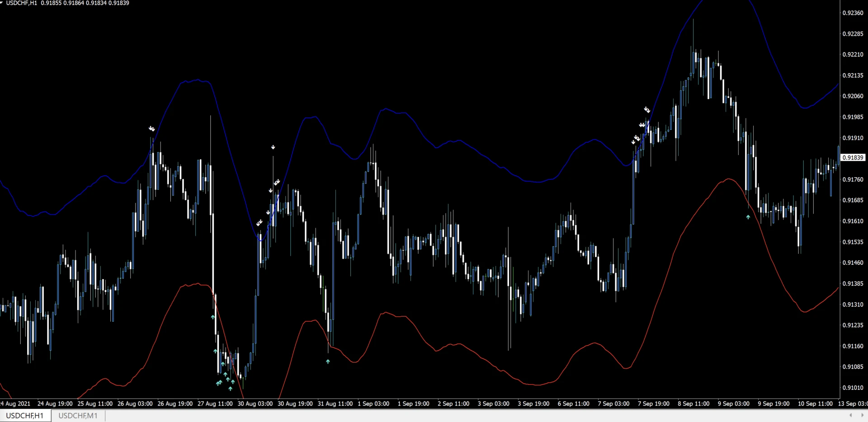The image size is (868, 422).
Task: Click the cyan buy arrow near 9 Sep
Action: (748, 217)
